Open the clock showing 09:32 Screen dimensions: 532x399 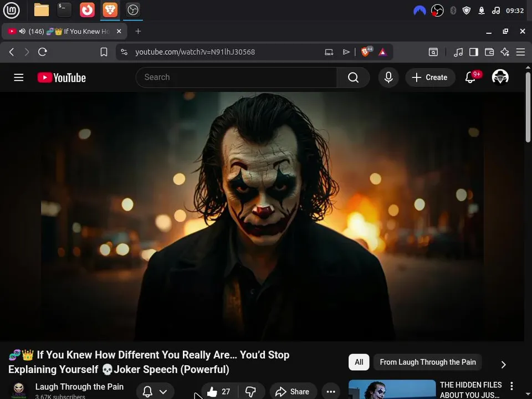pyautogui.click(x=515, y=11)
